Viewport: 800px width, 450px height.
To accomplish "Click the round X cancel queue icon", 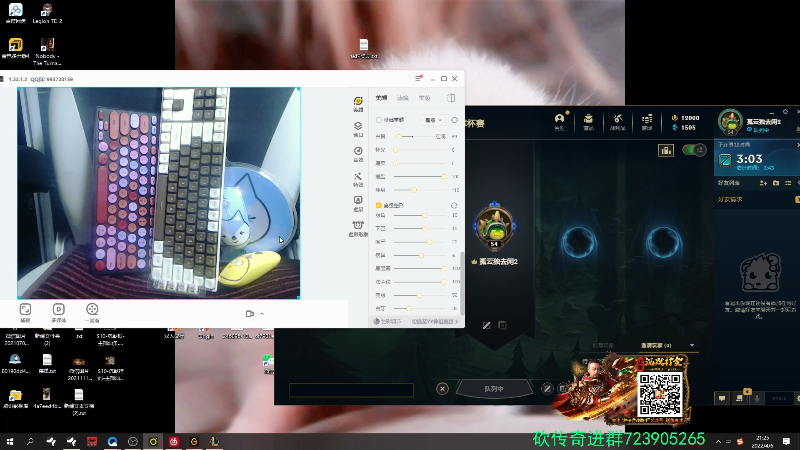I will (x=442, y=389).
